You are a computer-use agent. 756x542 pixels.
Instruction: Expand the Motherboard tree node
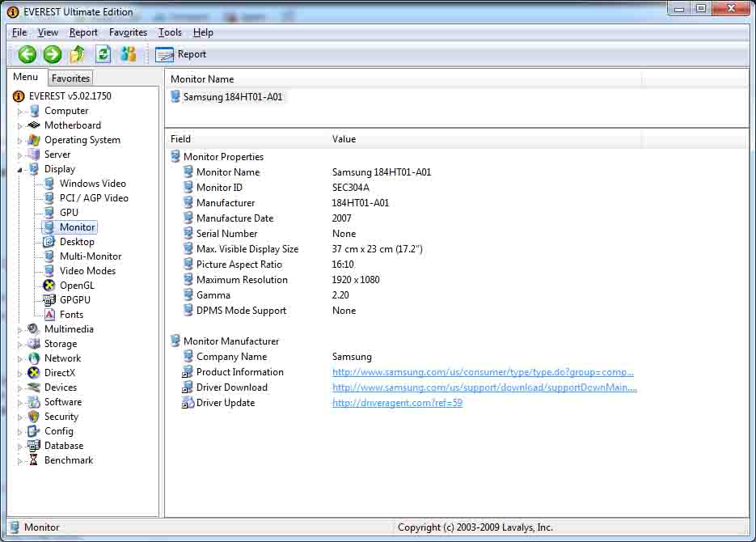pyautogui.click(x=19, y=126)
